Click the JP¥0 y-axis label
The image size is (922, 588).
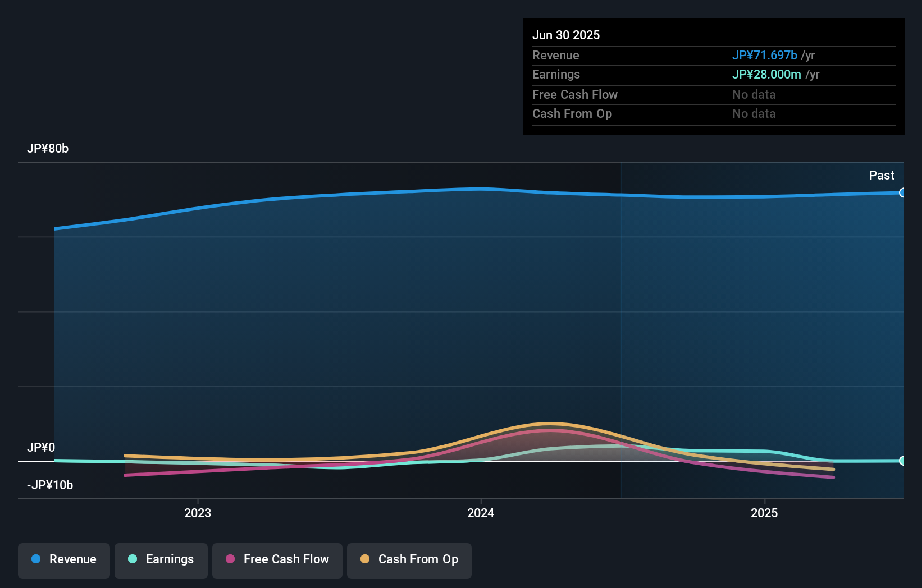pyautogui.click(x=41, y=448)
